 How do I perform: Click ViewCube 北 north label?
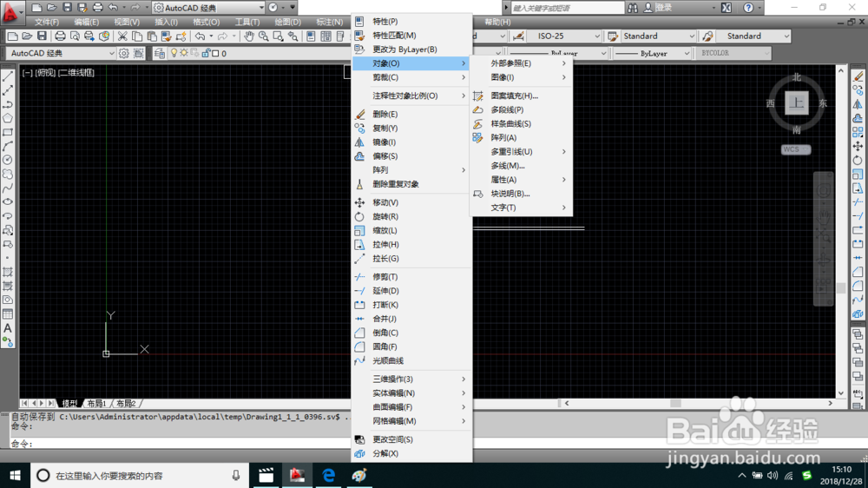(x=796, y=77)
